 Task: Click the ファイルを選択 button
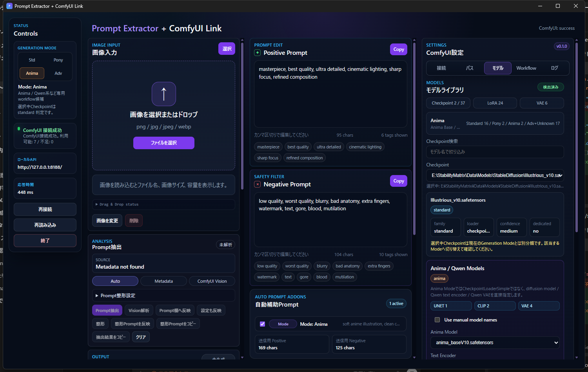(164, 143)
